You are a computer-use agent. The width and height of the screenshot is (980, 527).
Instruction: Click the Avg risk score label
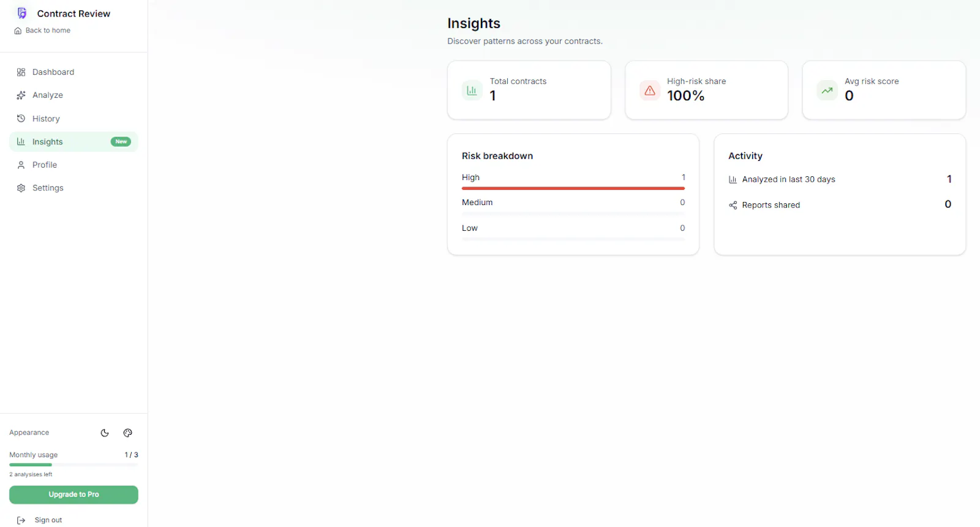[x=872, y=81]
